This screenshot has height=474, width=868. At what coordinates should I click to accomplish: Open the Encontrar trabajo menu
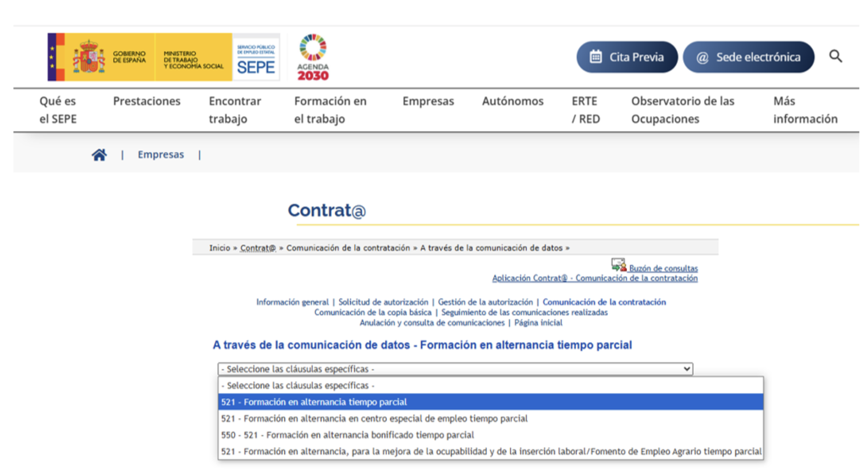(x=235, y=110)
